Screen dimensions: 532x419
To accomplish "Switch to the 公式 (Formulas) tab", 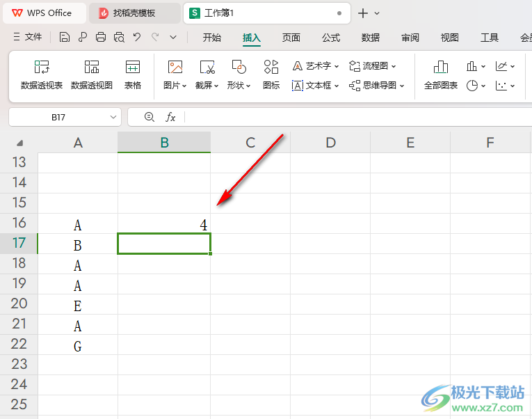I will pyautogui.click(x=331, y=38).
